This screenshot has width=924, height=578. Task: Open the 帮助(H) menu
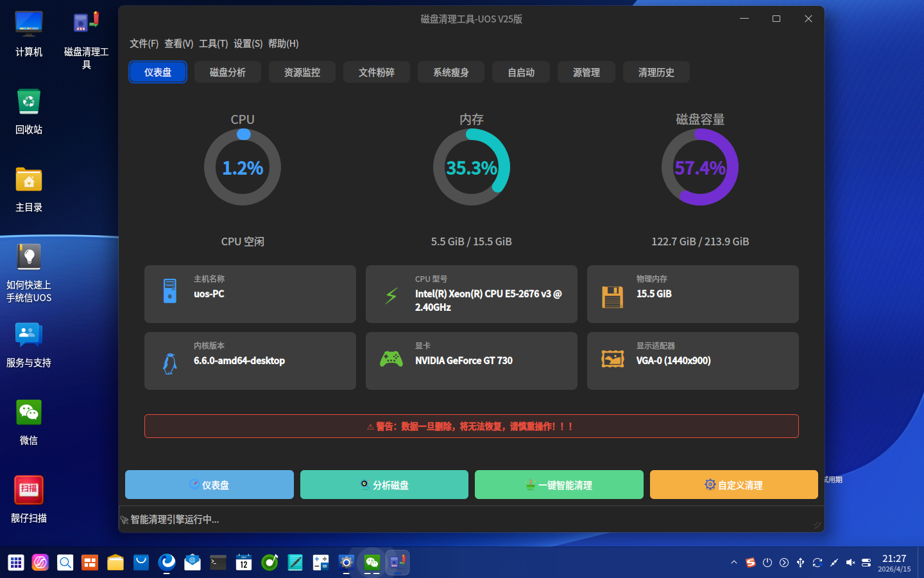point(283,44)
